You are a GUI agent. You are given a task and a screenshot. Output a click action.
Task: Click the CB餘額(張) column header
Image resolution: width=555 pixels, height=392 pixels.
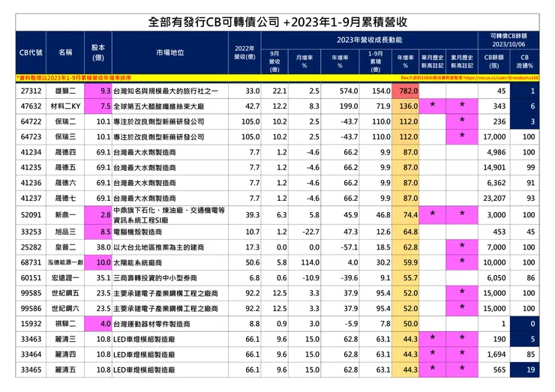point(493,61)
